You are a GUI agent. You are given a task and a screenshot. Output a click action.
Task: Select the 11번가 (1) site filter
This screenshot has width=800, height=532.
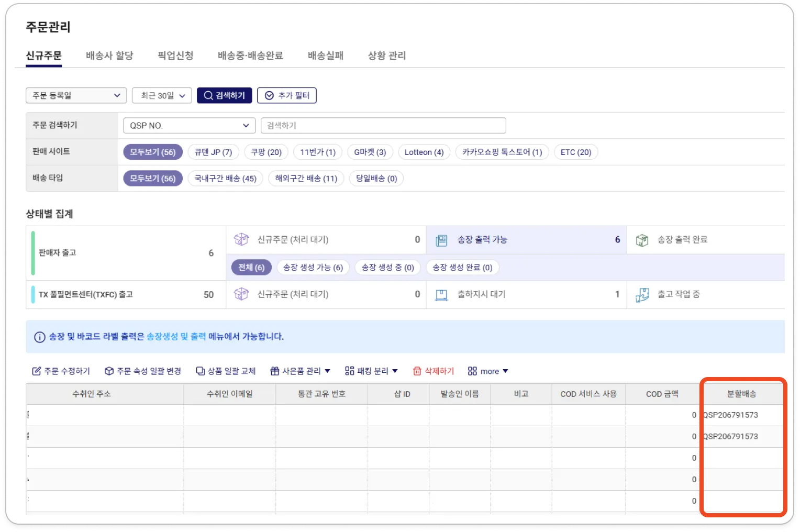point(318,152)
